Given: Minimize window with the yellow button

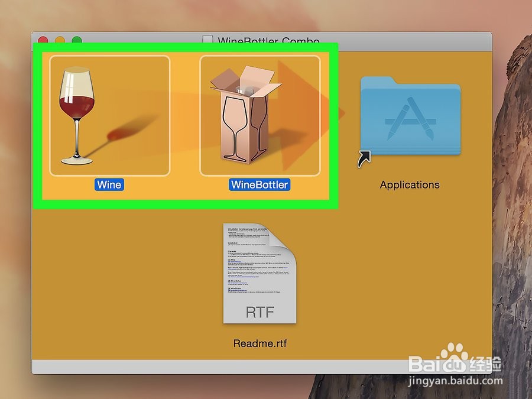Looking at the screenshot, I should point(60,40).
